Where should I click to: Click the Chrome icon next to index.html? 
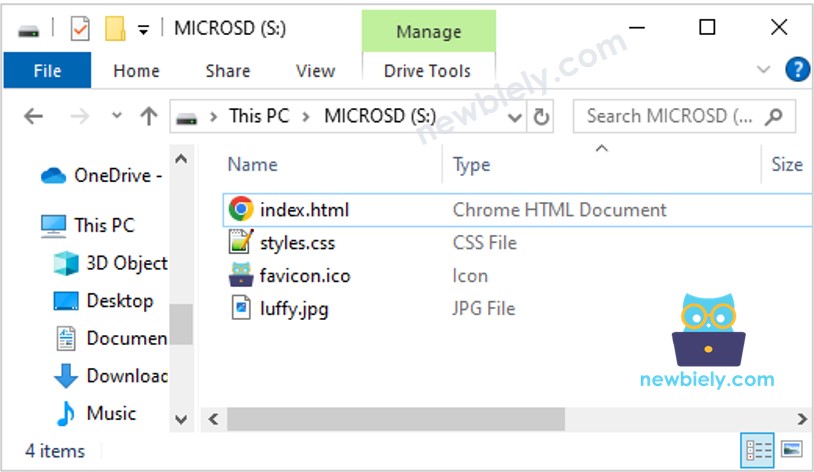[x=240, y=210]
